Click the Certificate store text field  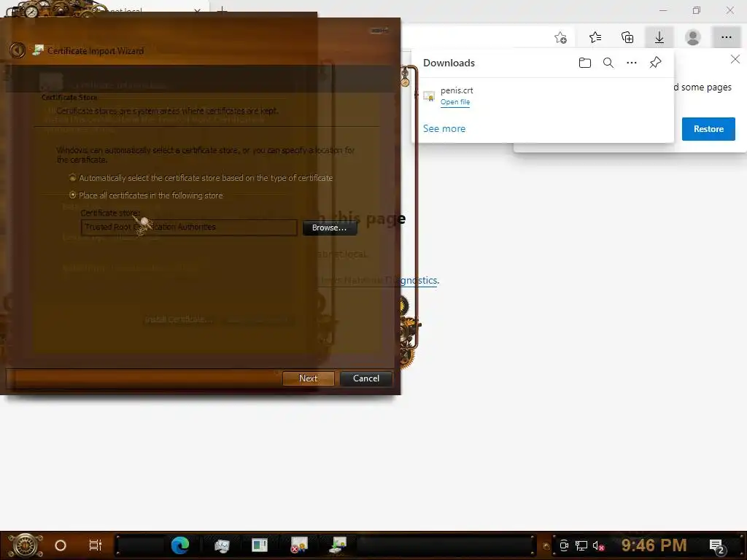(x=189, y=227)
